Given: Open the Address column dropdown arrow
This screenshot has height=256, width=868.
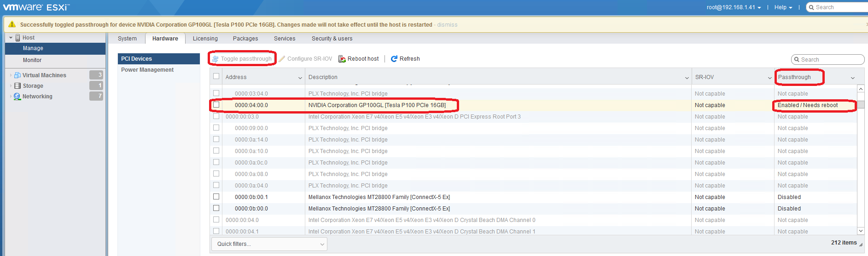Looking at the screenshot, I should tap(300, 78).
